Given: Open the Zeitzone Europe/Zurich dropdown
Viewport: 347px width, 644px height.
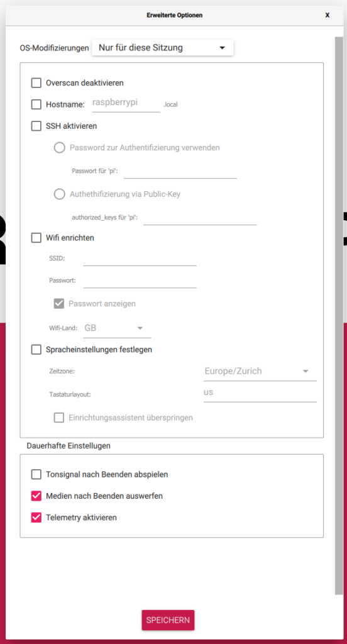Looking at the screenshot, I should pyautogui.click(x=260, y=371).
